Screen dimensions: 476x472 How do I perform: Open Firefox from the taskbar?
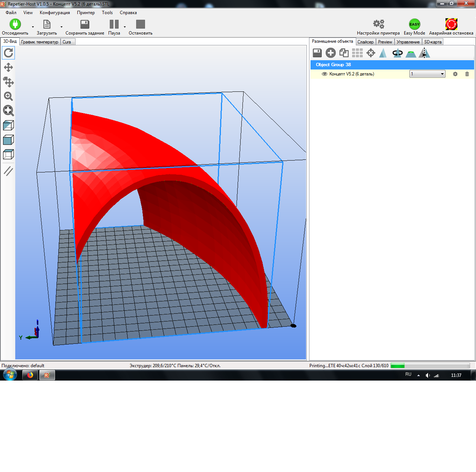(x=30, y=375)
